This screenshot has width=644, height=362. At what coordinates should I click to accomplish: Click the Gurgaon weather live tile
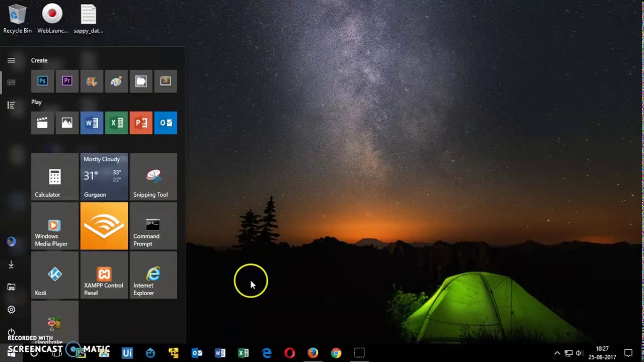pos(104,177)
